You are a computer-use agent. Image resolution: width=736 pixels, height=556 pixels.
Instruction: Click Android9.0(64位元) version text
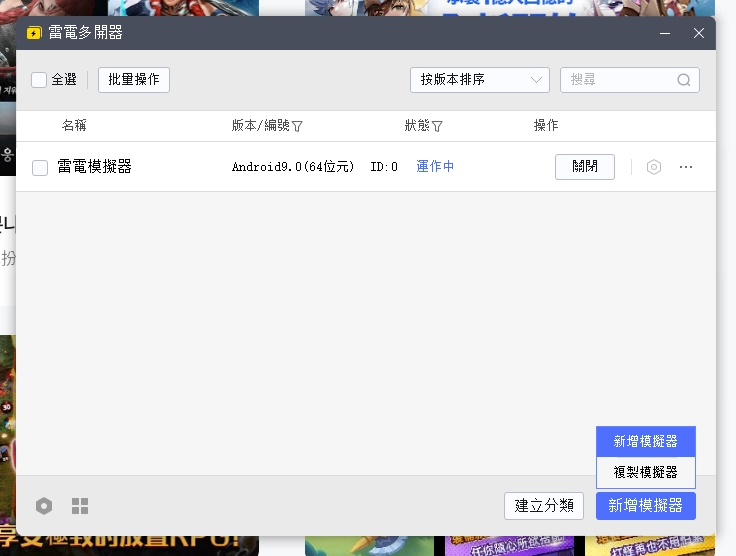[x=293, y=167]
